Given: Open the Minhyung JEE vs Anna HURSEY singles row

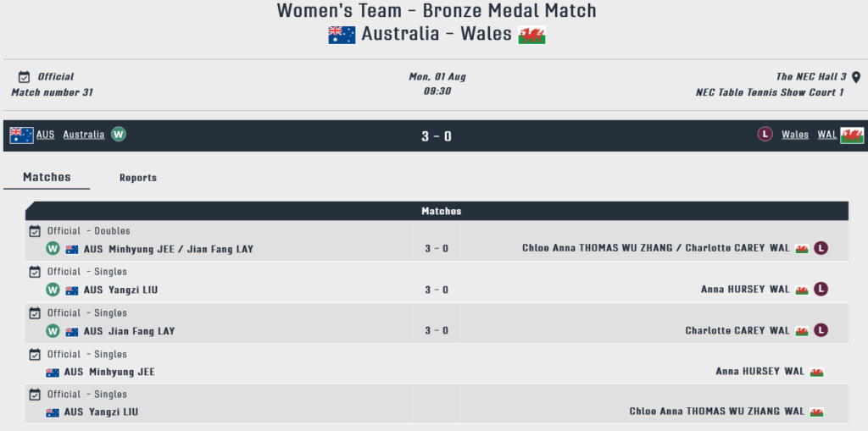Looking at the screenshot, I should coord(437,363).
